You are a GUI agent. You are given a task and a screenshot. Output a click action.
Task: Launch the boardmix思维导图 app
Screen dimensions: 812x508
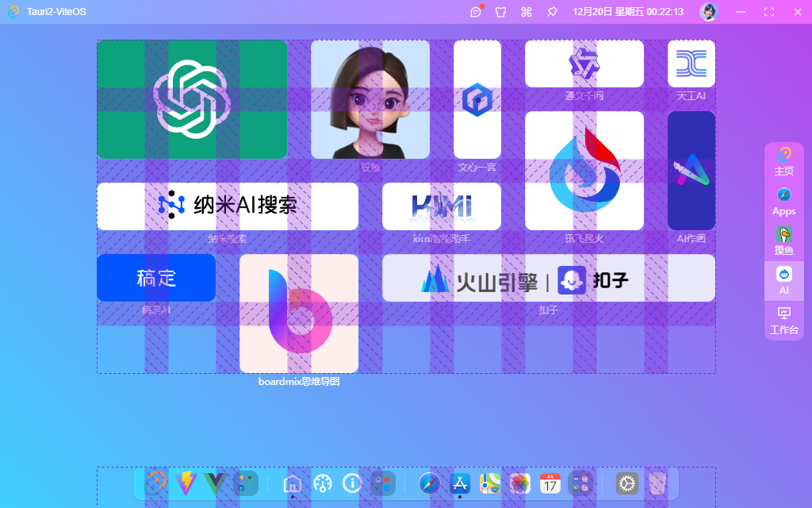point(299,313)
